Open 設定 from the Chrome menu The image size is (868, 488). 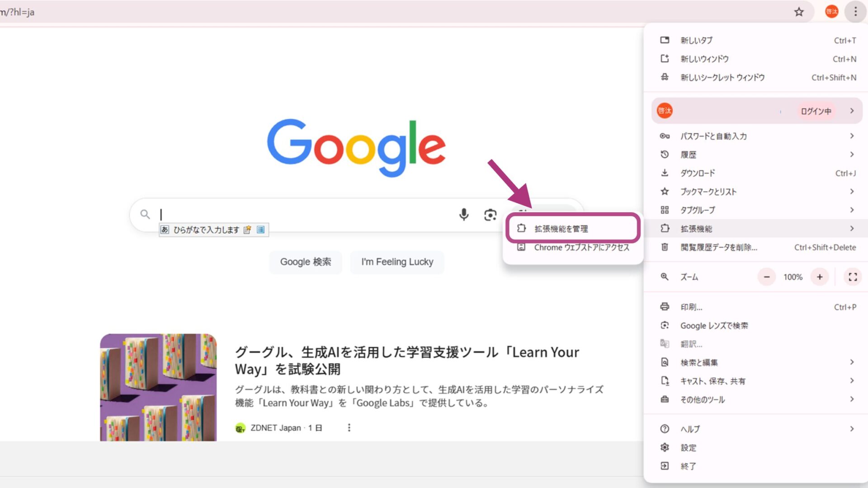[x=689, y=447]
